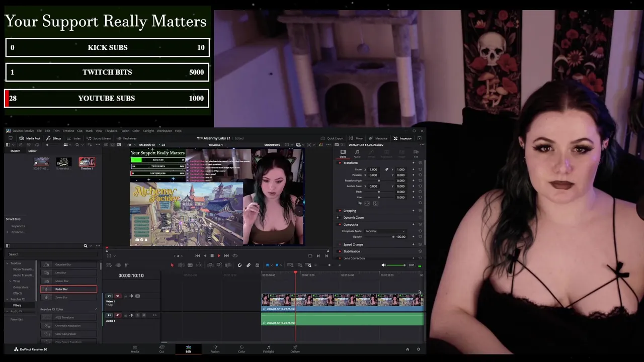Toggle the Inspector panel

point(403,138)
